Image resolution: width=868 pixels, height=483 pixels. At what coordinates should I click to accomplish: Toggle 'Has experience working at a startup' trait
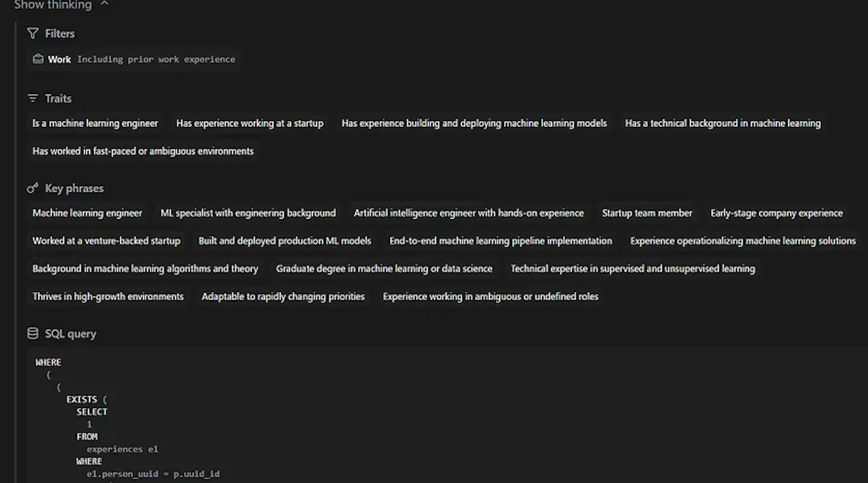250,123
